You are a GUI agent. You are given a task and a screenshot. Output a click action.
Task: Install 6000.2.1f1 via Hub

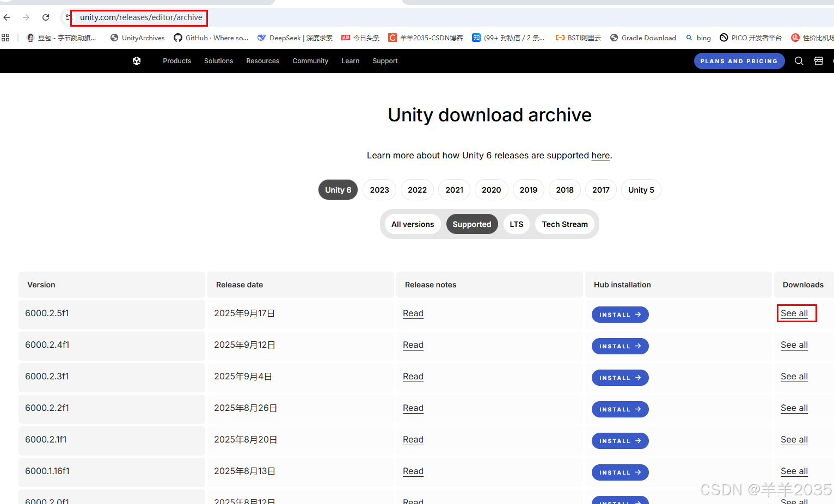coord(620,441)
